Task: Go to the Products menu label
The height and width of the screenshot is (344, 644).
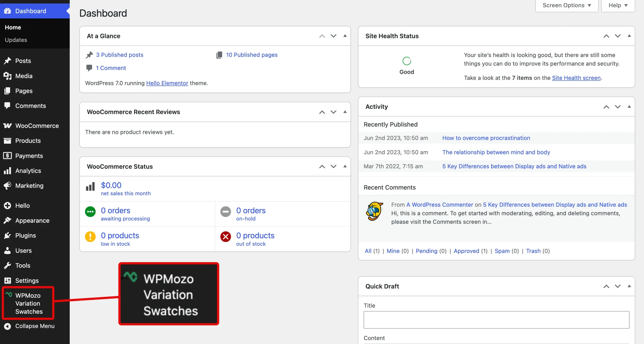Action: (x=28, y=141)
